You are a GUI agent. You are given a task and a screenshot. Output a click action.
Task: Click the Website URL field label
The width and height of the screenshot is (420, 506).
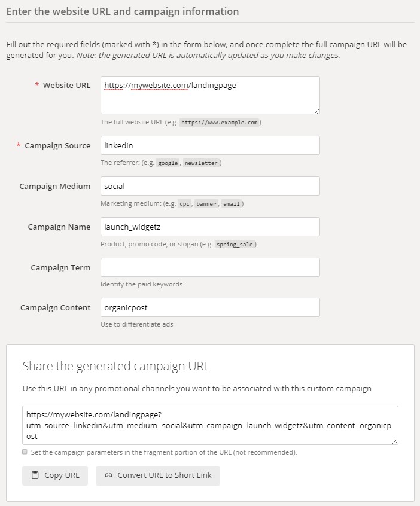66,86
